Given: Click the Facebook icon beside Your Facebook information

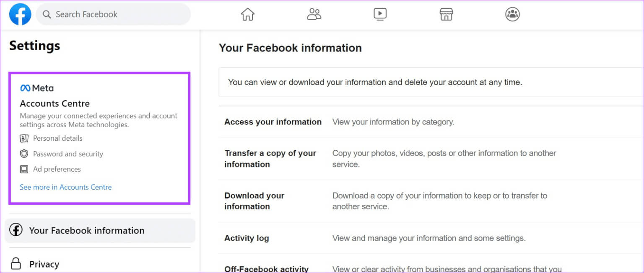Looking at the screenshot, I should pos(16,230).
